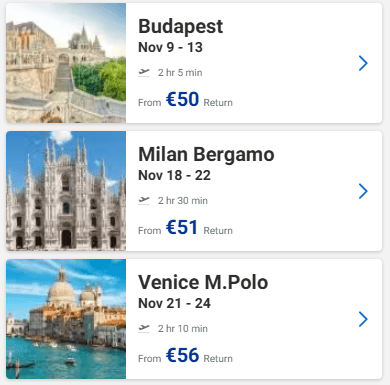Select the Milan cathedral thumbnail image
The width and height of the screenshot is (390, 385).
66,191
